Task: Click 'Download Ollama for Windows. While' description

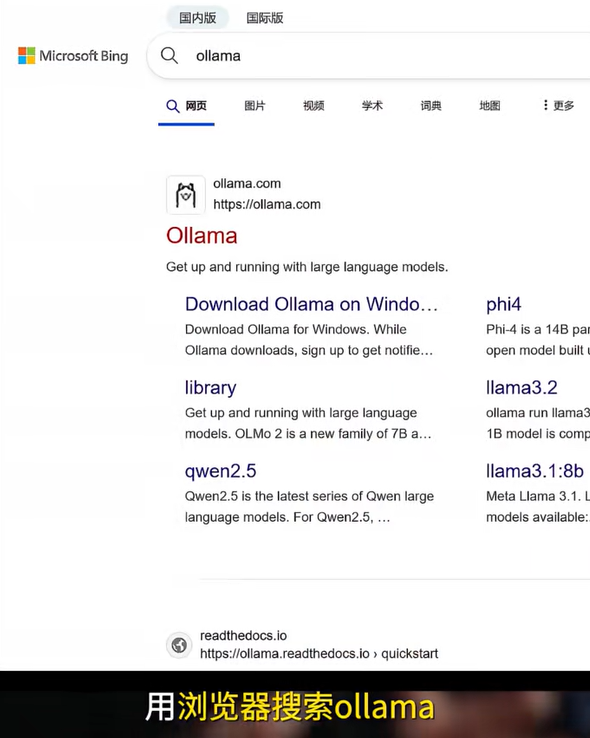Action: click(x=295, y=329)
